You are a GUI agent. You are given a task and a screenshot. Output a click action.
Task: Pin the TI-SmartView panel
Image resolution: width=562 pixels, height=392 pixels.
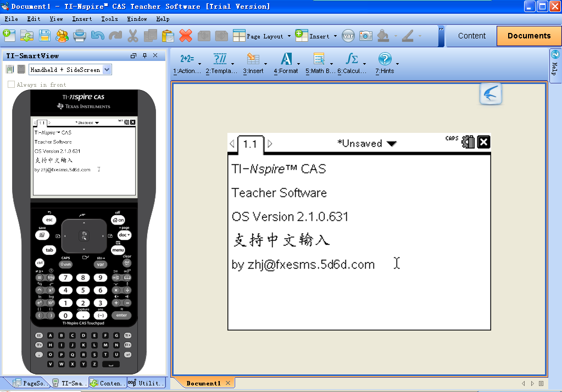[x=144, y=55]
